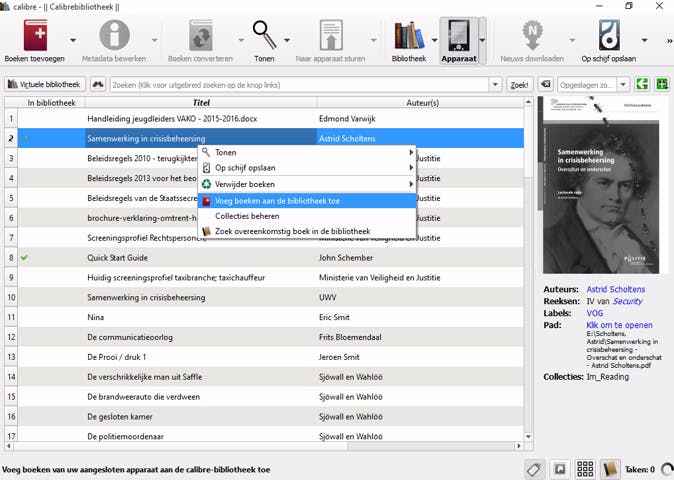Open the Astrid Scholtens author link
The image size is (674, 480).
pyautogui.click(x=616, y=289)
